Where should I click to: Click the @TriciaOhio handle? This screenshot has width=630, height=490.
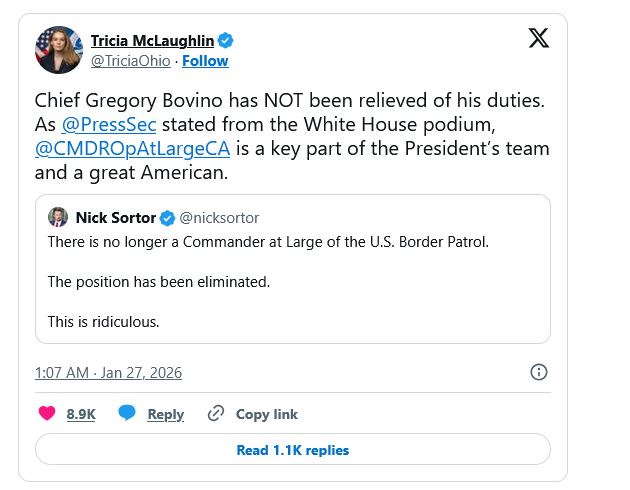[131, 61]
